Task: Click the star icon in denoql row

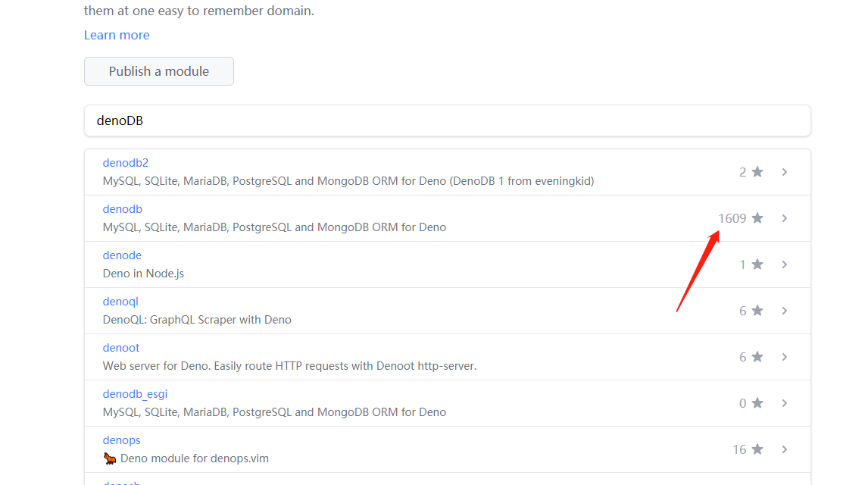Action: pyautogui.click(x=757, y=311)
